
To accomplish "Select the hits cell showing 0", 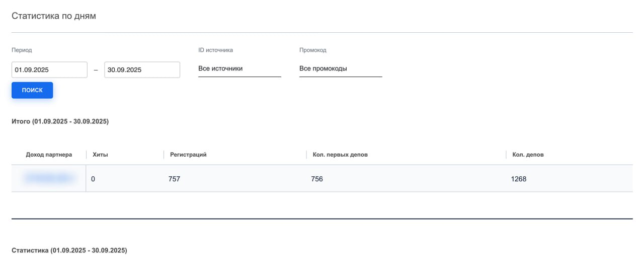I will (x=93, y=179).
